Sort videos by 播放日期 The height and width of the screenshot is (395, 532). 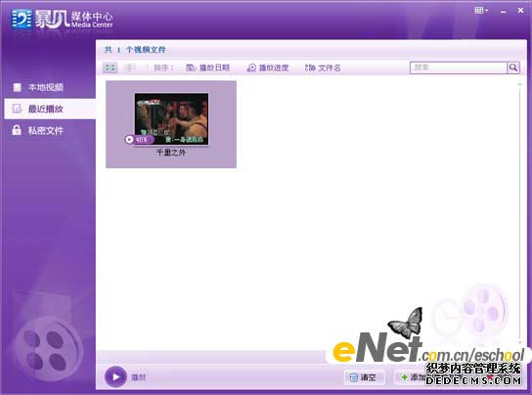point(207,67)
